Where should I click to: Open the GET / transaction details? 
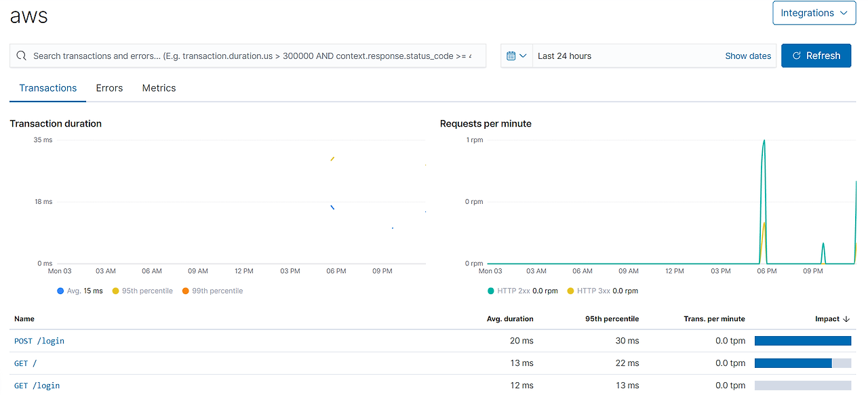pyautogui.click(x=25, y=362)
